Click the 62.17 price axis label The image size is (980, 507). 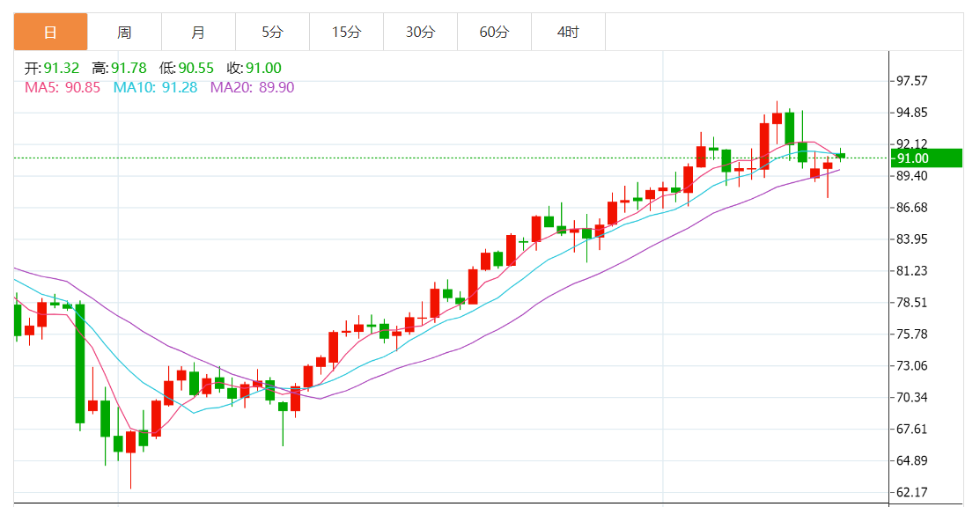(x=911, y=492)
